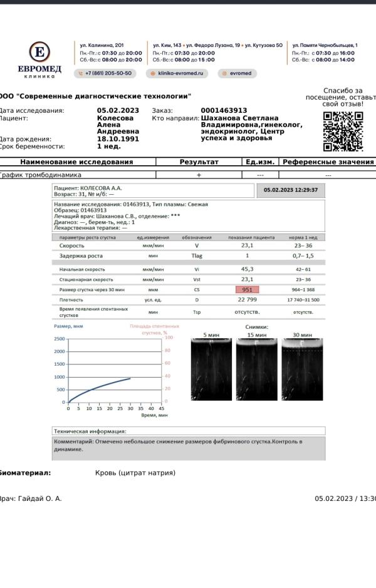Click referring doctor Шаханова Светлана Владимировна

pos(240,121)
